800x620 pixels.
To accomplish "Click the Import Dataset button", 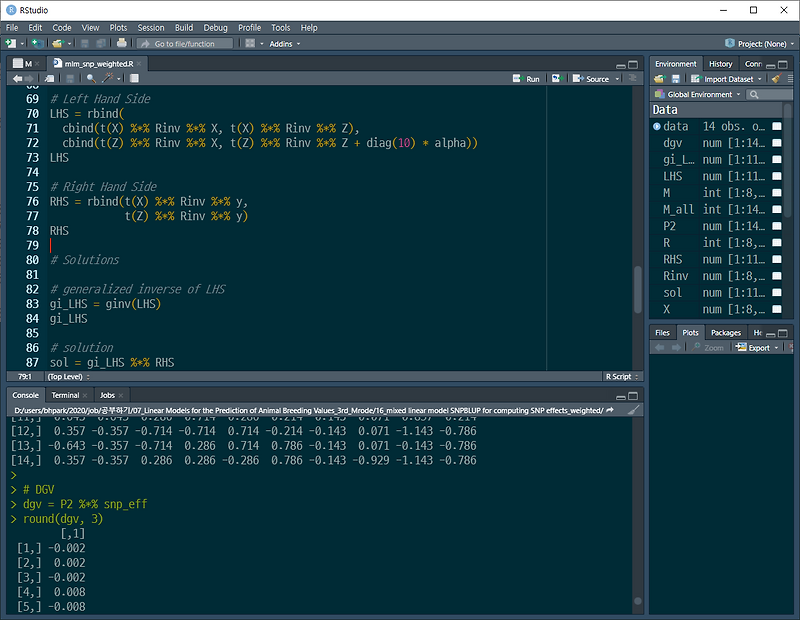I will point(725,78).
